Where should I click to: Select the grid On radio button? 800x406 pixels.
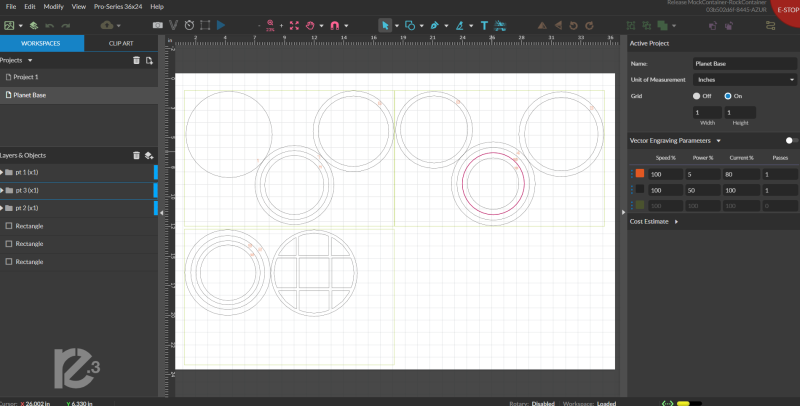[x=727, y=96]
